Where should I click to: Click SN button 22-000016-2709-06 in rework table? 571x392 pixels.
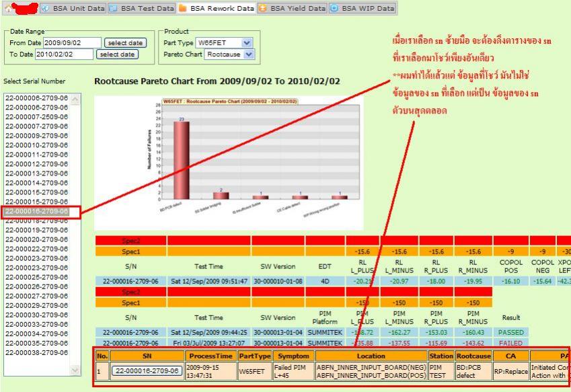click(x=147, y=371)
